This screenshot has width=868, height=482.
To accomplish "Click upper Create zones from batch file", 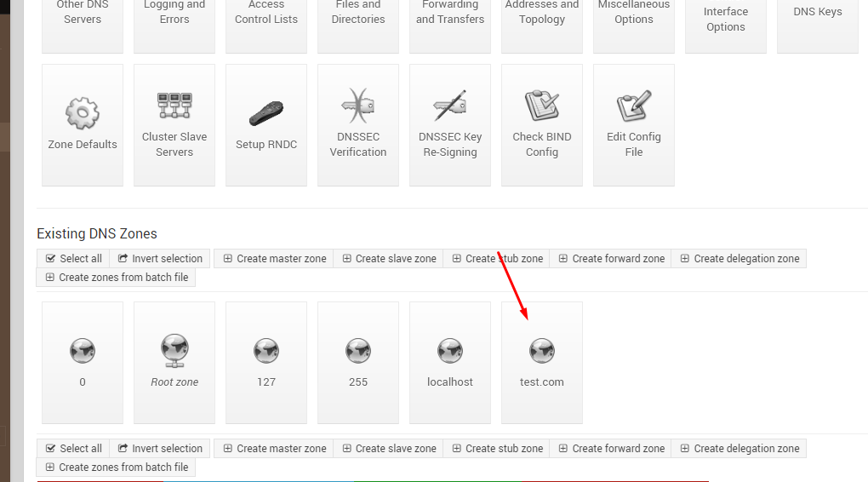I will pyautogui.click(x=117, y=278).
